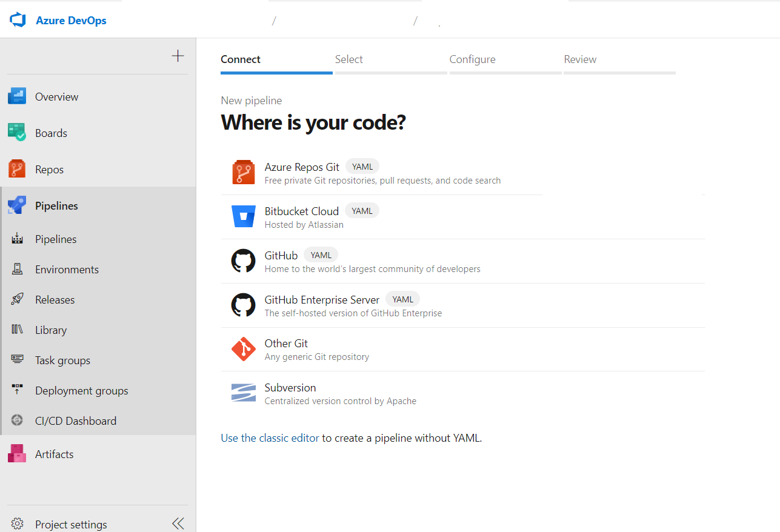Screen dimensions: 780x532
Task: Click the Pipelines sub-item icon
Action: coord(17,239)
